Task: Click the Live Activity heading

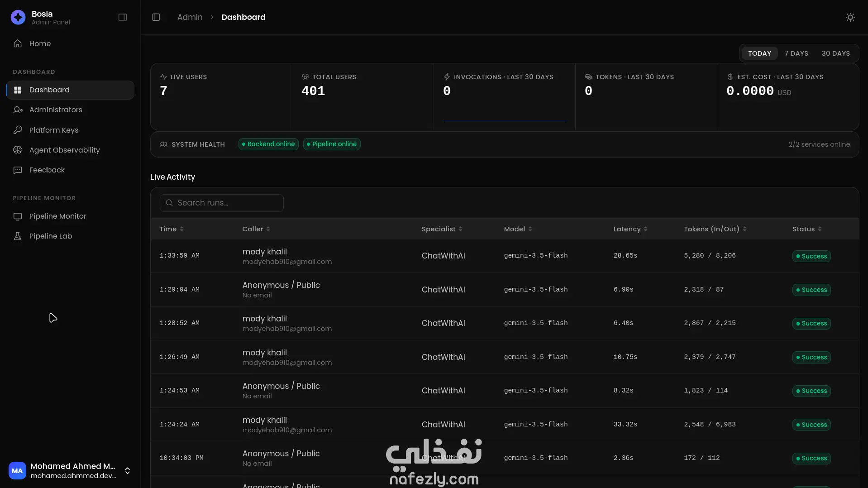Action: [x=172, y=177]
